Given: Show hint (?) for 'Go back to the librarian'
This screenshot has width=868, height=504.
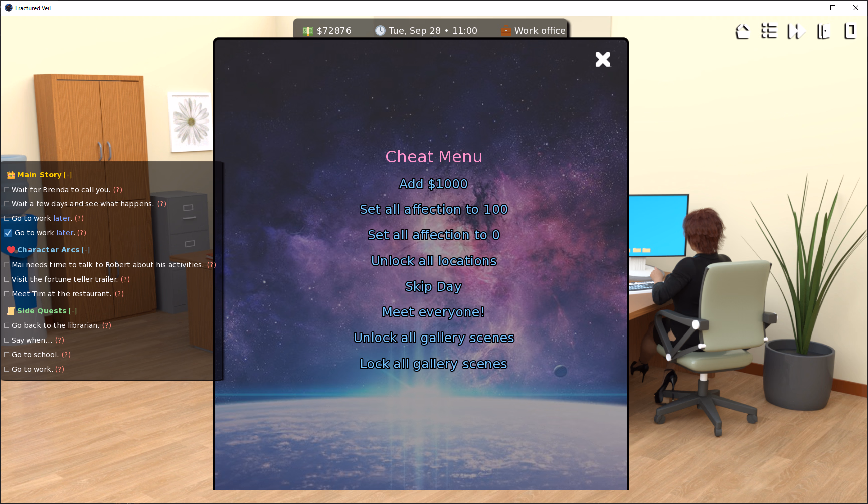Looking at the screenshot, I should (x=107, y=325).
